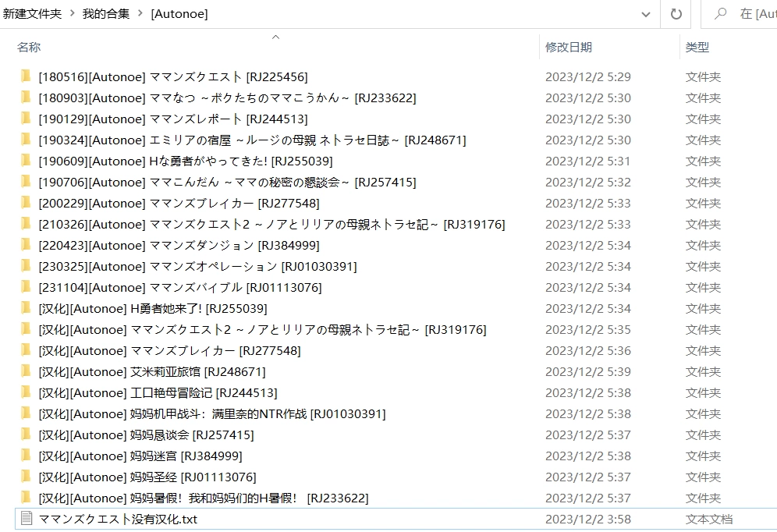
Task: Select folder [200229] ママンズブレイカー
Action: pos(179,203)
